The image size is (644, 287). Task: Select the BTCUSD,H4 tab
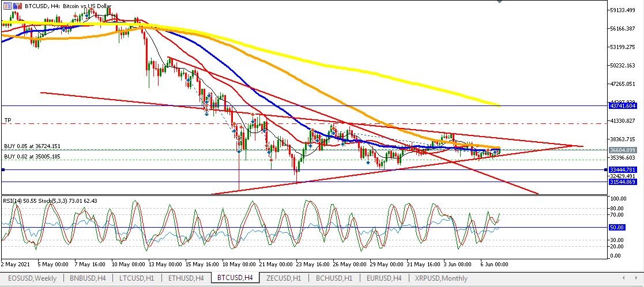(x=236, y=278)
